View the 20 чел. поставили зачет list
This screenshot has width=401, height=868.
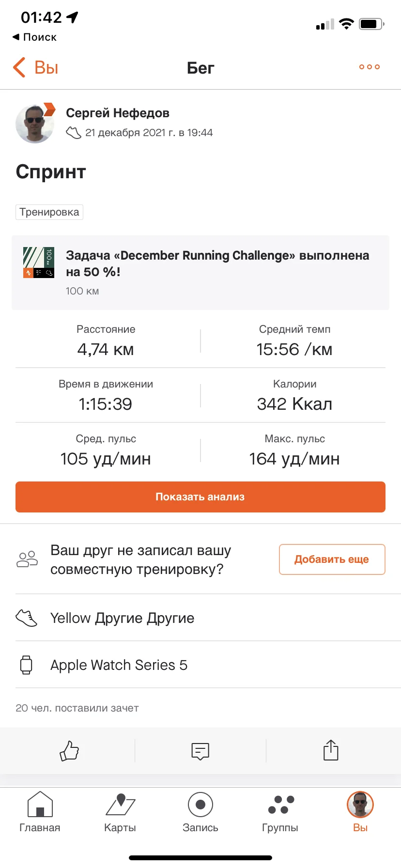(77, 708)
